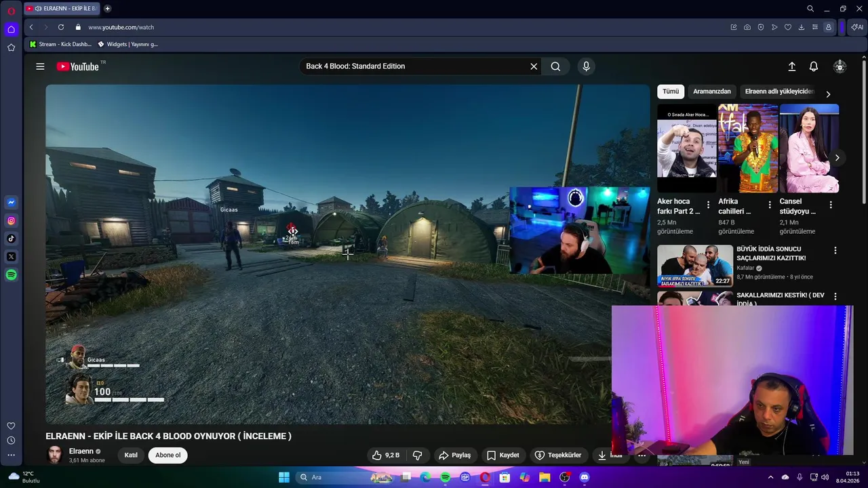Open new browser tab with plus
Viewport: 868px width, 488px height.
pyautogui.click(x=107, y=9)
